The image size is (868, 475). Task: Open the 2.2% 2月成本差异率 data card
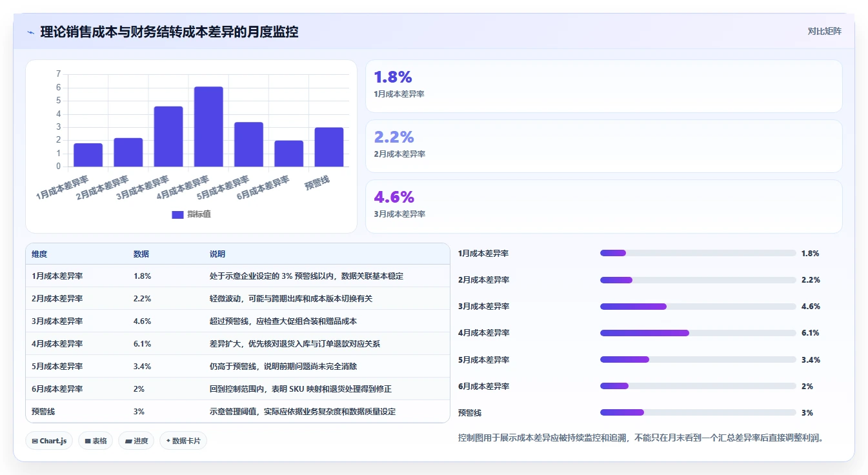pos(604,147)
